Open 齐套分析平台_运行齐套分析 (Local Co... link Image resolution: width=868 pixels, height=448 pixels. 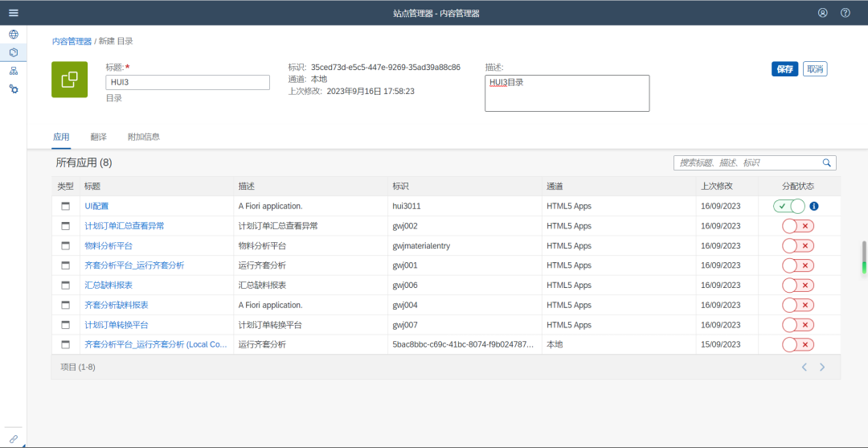click(156, 344)
